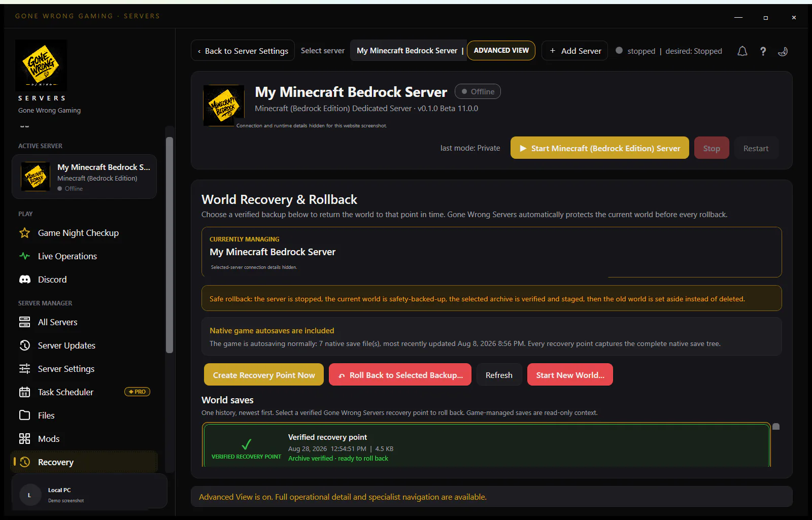Navigate to Server Updates

click(84, 345)
